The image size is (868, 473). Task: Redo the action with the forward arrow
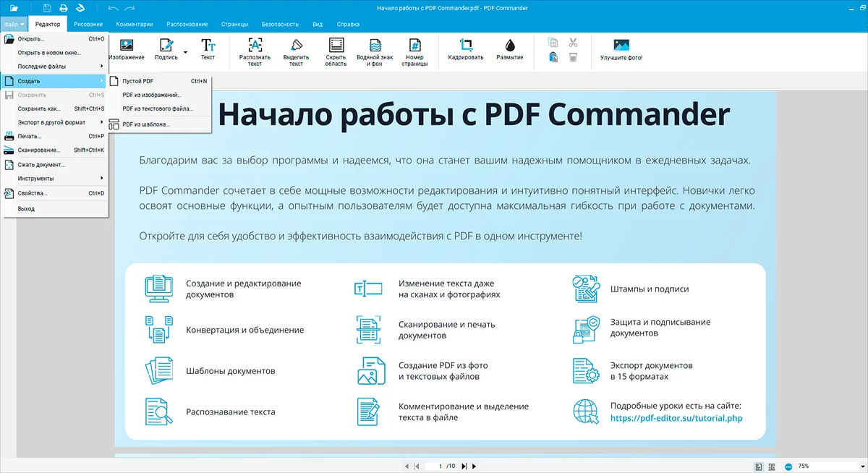pos(130,8)
